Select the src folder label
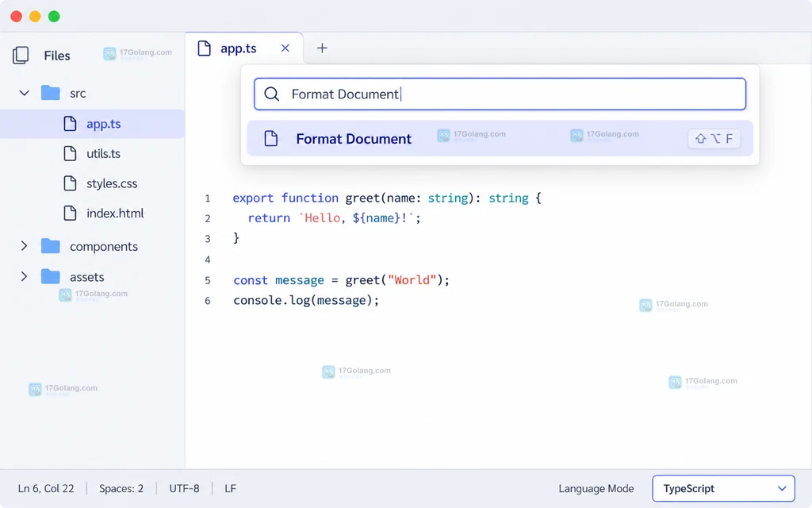Viewport: 812px width, 508px height. [78, 94]
